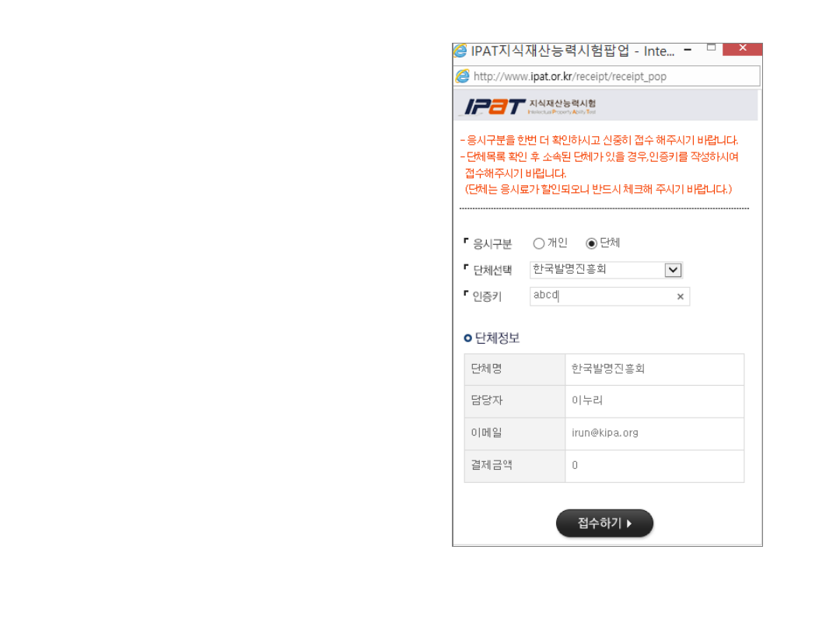Close the popup with the red X
Screen dimensions: 840x630
click(x=742, y=48)
